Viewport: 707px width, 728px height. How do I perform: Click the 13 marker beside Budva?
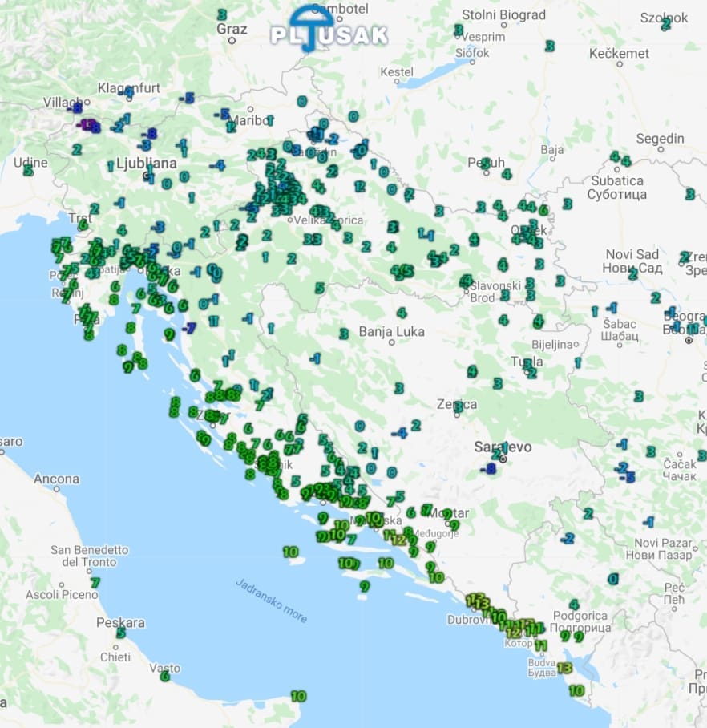[x=564, y=668]
